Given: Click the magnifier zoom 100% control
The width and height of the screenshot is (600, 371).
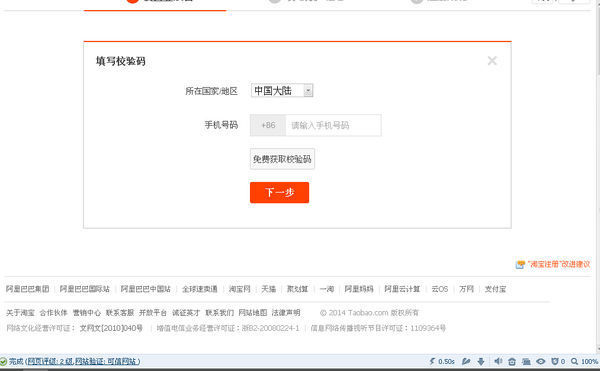Looking at the screenshot, I should pos(584,361).
